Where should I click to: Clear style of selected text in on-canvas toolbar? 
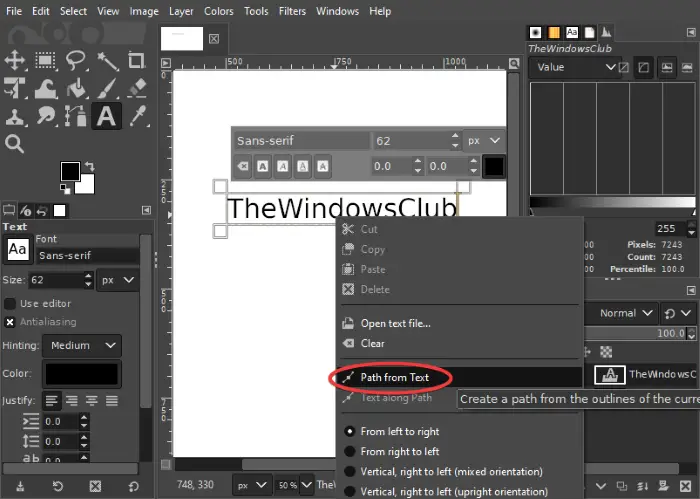243,166
